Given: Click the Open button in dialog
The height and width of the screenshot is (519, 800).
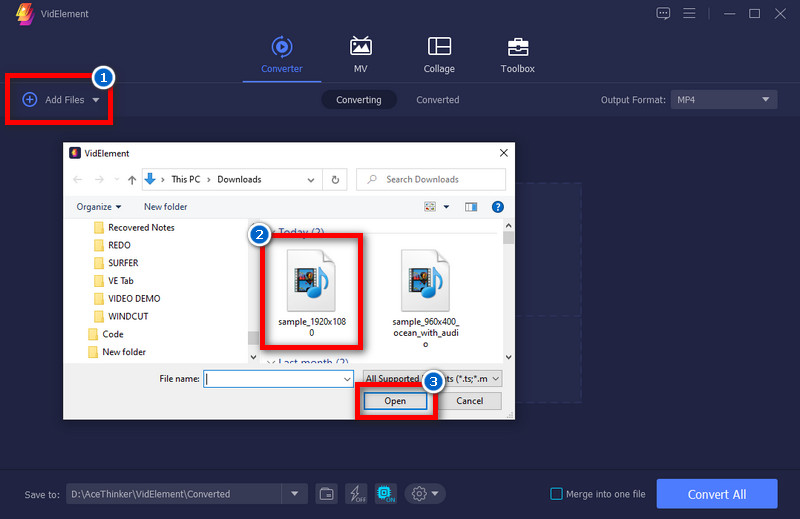Looking at the screenshot, I should coord(395,401).
